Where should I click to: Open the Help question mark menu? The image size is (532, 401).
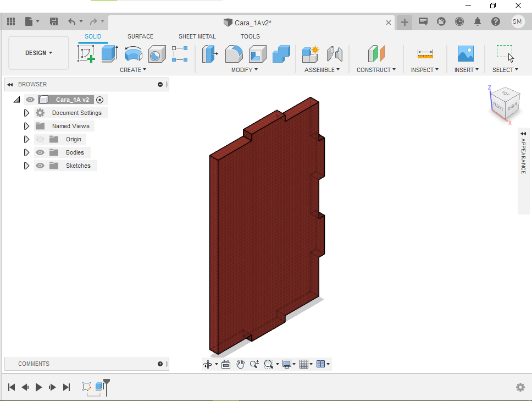tap(496, 22)
